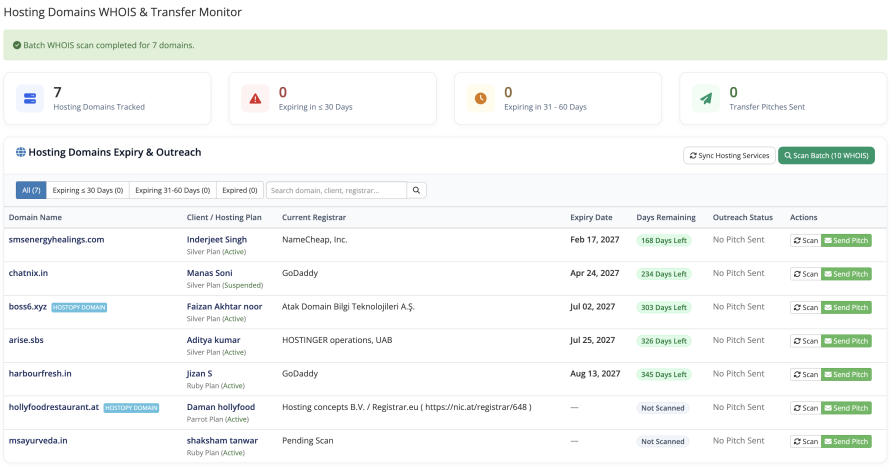This screenshot has height=472, width=892.
Task: Open msayurveda.in domain link
Action: pyautogui.click(x=38, y=441)
